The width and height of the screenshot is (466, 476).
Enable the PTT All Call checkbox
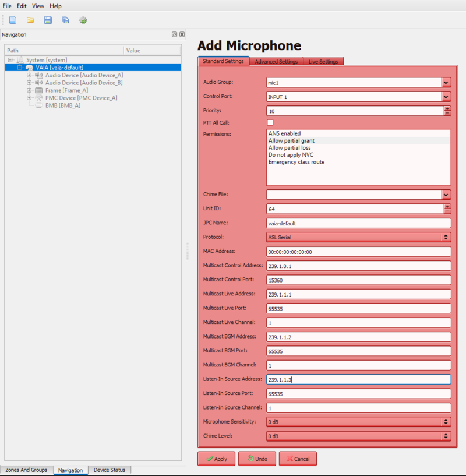[x=270, y=122]
